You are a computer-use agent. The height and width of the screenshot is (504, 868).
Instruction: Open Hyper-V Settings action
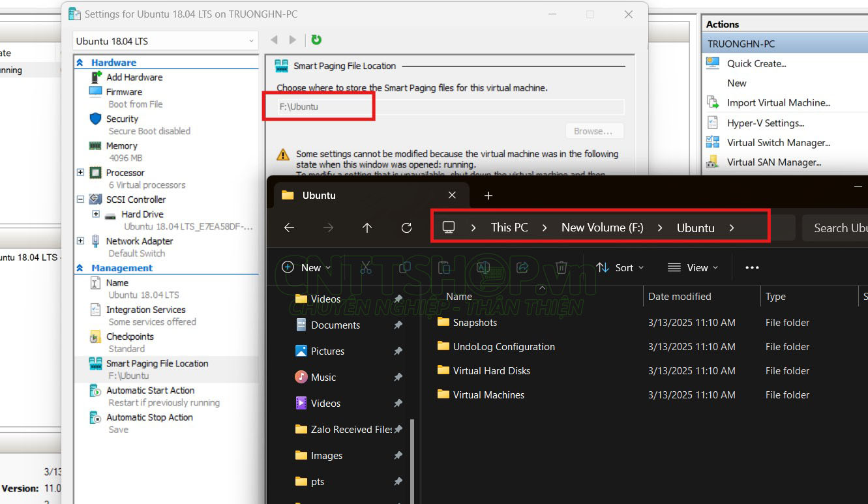[766, 123]
